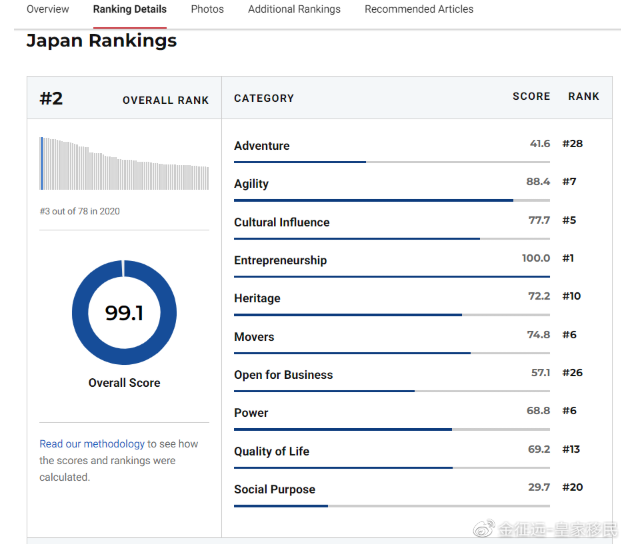621x545 pixels.
Task: Select the Power category
Action: pyautogui.click(x=251, y=413)
